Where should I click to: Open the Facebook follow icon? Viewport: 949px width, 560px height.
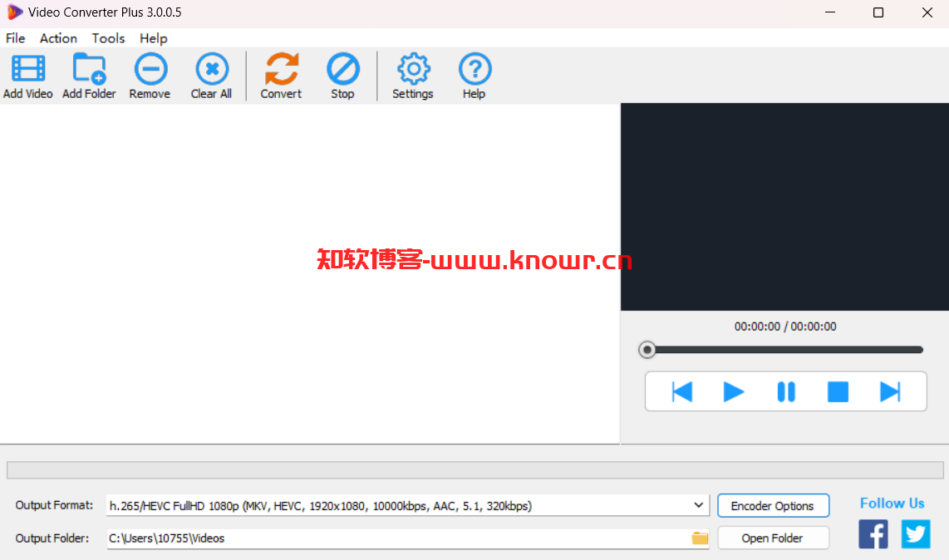click(x=873, y=534)
